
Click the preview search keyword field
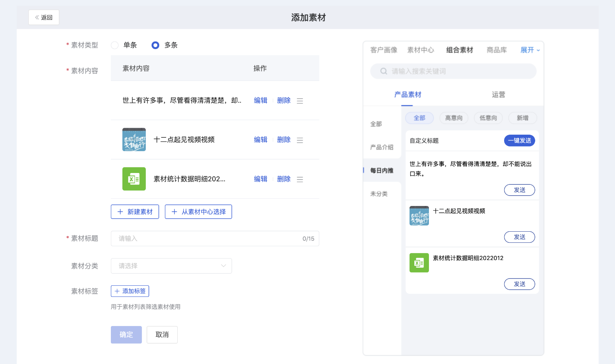(x=453, y=71)
